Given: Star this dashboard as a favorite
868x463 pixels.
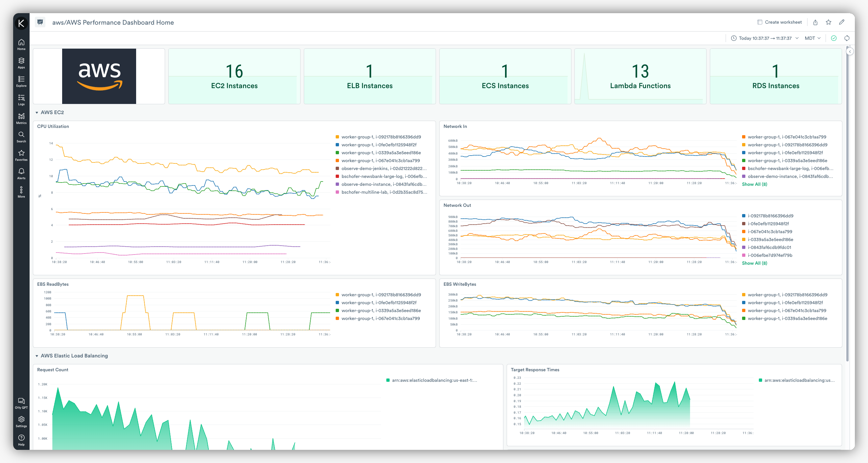Looking at the screenshot, I should [x=829, y=22].
